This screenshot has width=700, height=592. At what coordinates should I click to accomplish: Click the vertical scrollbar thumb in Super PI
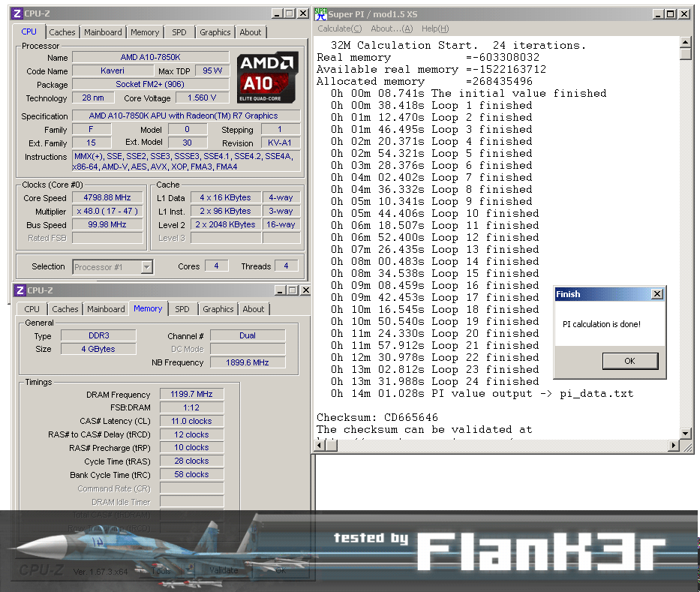[x=685, y=54]
